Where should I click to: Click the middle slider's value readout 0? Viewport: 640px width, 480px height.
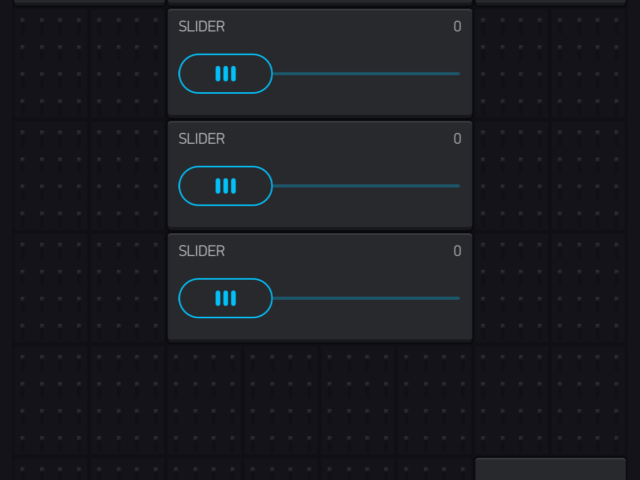coord(457,139)
